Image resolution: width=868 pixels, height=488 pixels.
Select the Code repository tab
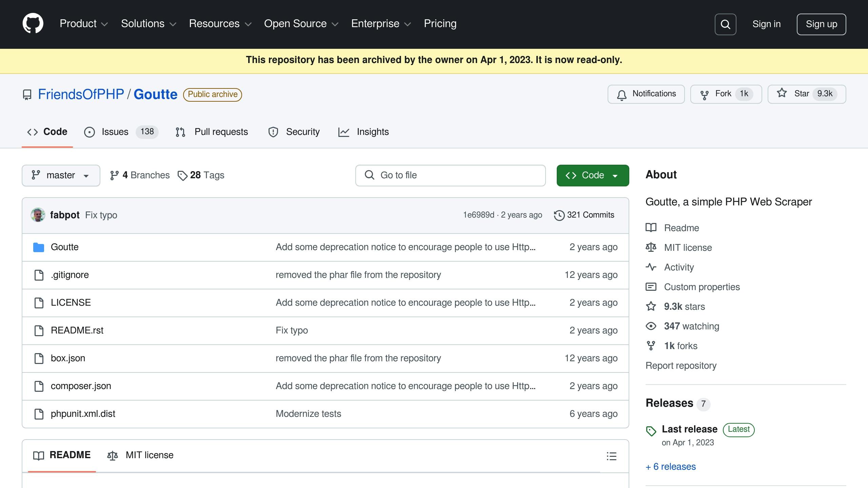coord(47,132)
